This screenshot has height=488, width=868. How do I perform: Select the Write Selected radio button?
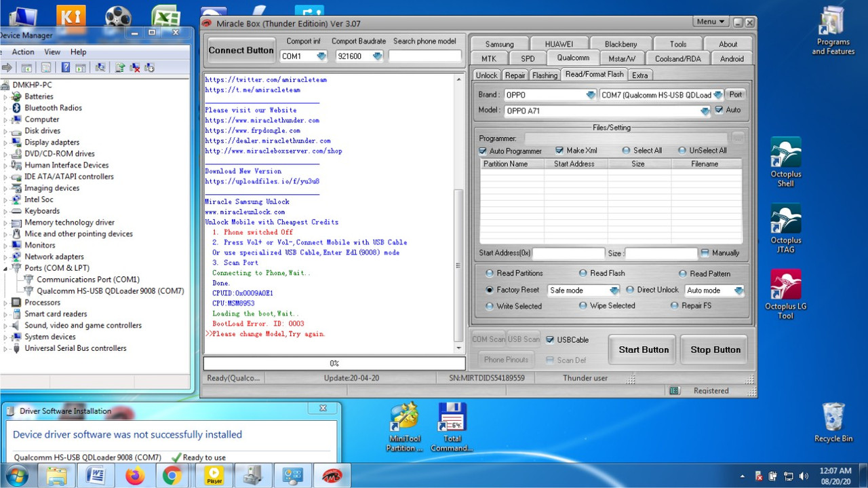click(490, 306)
